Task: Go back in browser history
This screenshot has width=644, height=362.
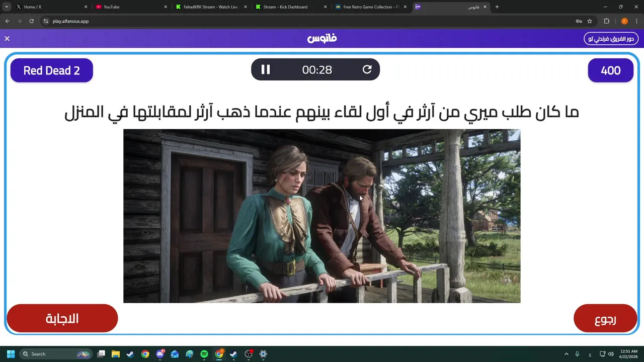Action: [x=7, y=21]
